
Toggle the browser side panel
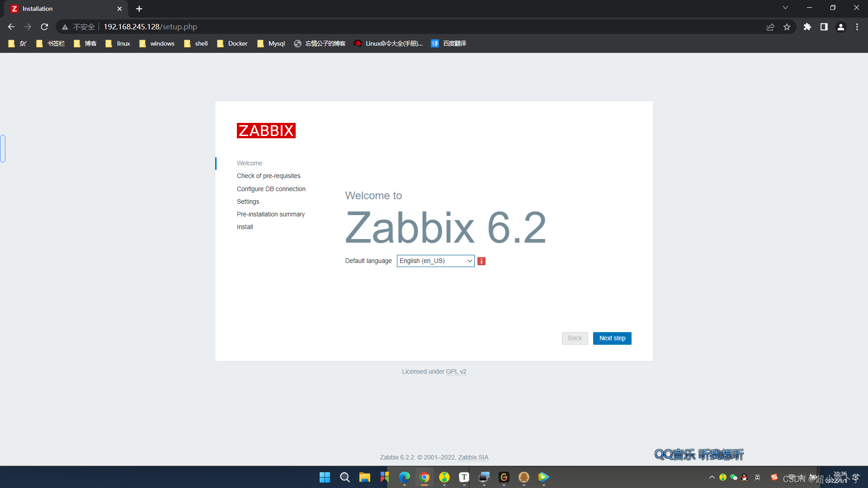click(824, 27)
